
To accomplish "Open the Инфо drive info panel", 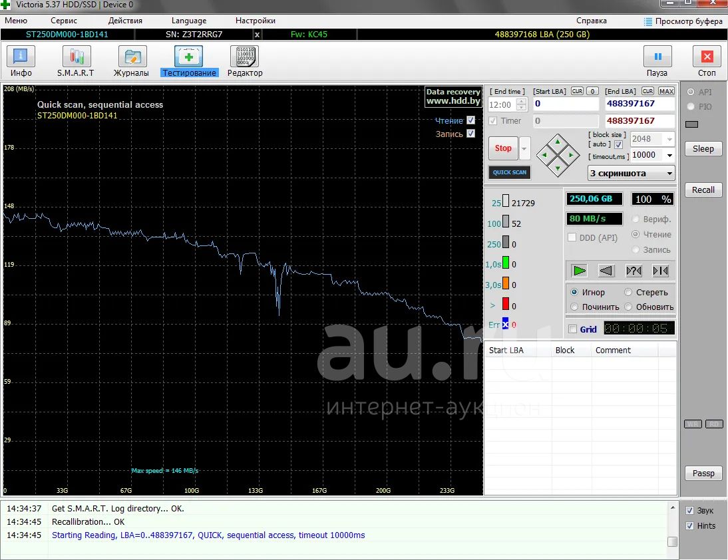I will coord(21,61).
